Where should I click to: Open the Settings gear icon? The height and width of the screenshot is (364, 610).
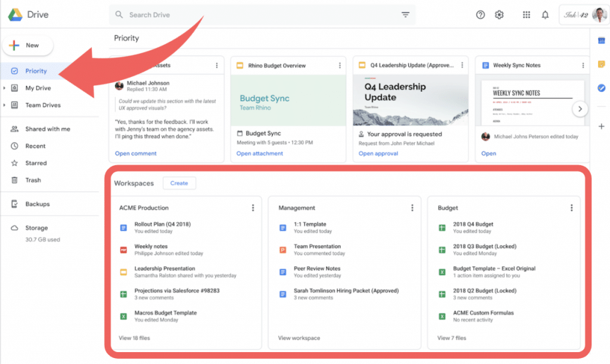pyautogui.click(x=499, y=15)
